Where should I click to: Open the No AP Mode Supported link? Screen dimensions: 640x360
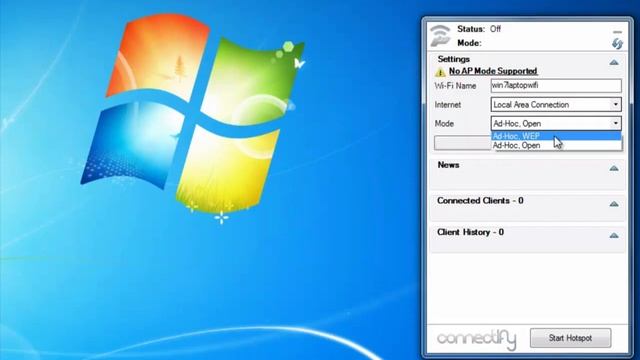click(493, 71)
